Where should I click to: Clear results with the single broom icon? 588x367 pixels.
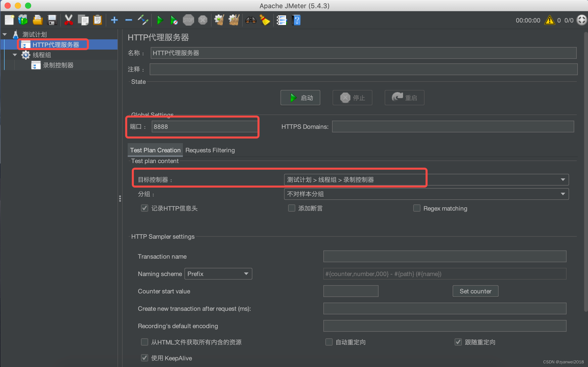click(x=219, y=20)
